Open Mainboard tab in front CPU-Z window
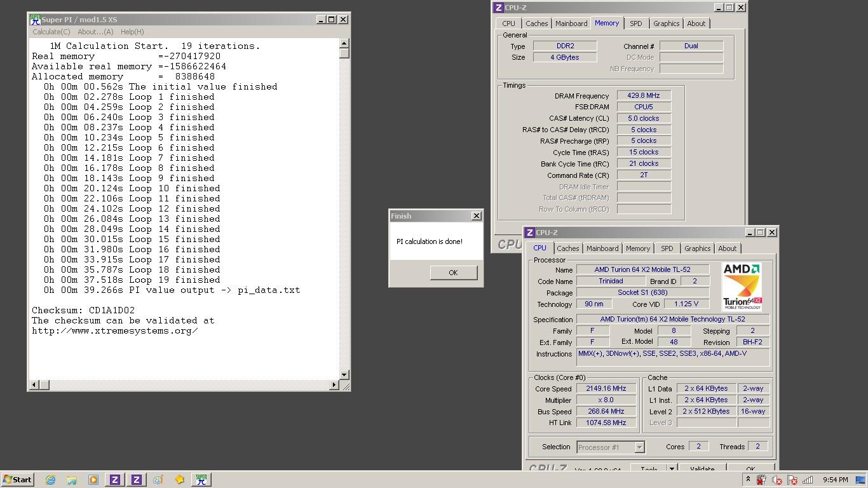Image resolution: width=868 pixels, height=488 pixels. [602, 248]
